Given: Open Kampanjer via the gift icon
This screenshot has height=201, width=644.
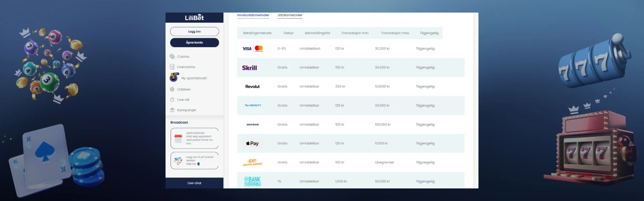Looking at the screenshot, I should [172, 110].
